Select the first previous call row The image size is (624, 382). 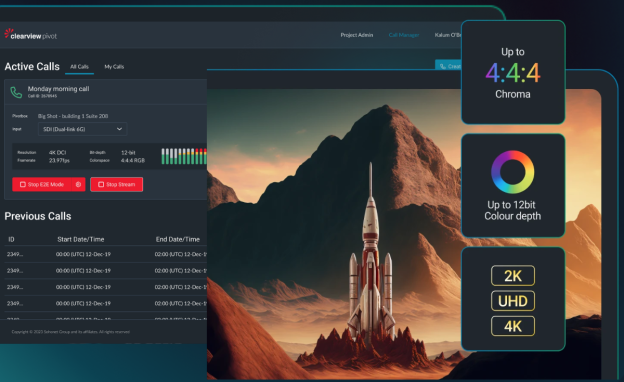tap(106, 254)
